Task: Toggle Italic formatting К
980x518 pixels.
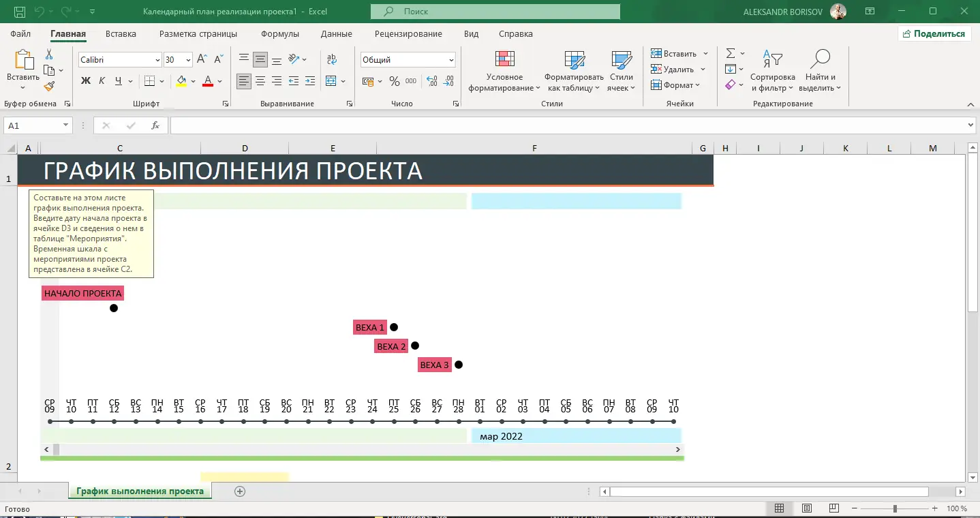Action: [x=102, y=81]
